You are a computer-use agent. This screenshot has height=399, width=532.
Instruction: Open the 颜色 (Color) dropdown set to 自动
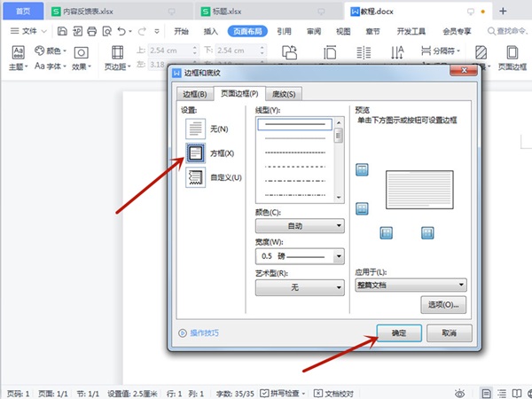pyautogui.click(x=299, y=226)
